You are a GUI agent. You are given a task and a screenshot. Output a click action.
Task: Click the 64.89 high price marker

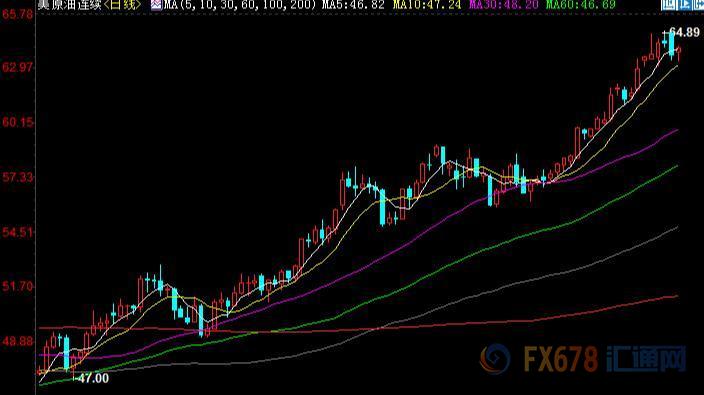[x=684, y=32]
